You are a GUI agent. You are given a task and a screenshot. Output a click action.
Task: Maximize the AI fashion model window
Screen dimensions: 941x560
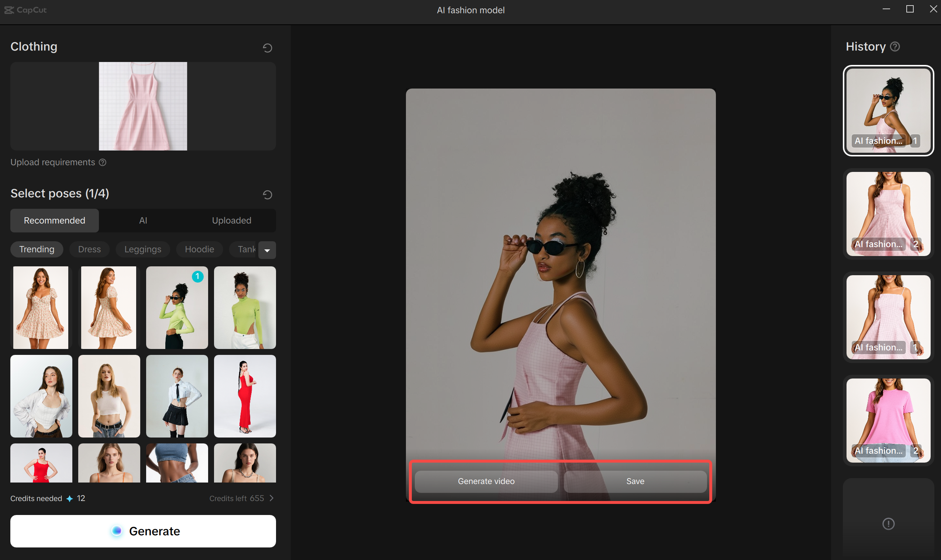point(910,9)
